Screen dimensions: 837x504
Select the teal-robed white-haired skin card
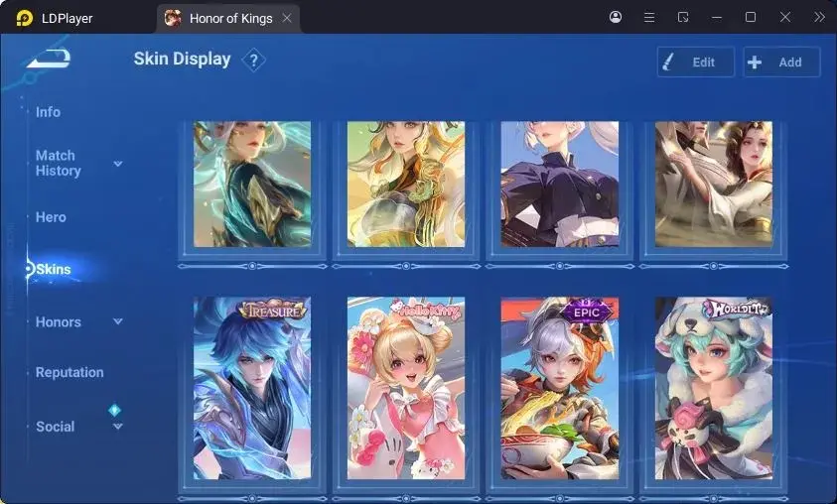click(x=252, y=184)
